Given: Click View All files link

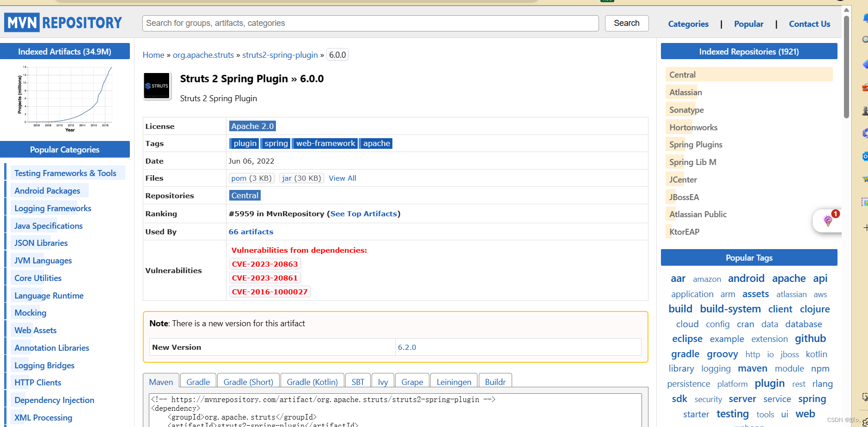Looking at the screenshot, I should [x=342, y=178].
